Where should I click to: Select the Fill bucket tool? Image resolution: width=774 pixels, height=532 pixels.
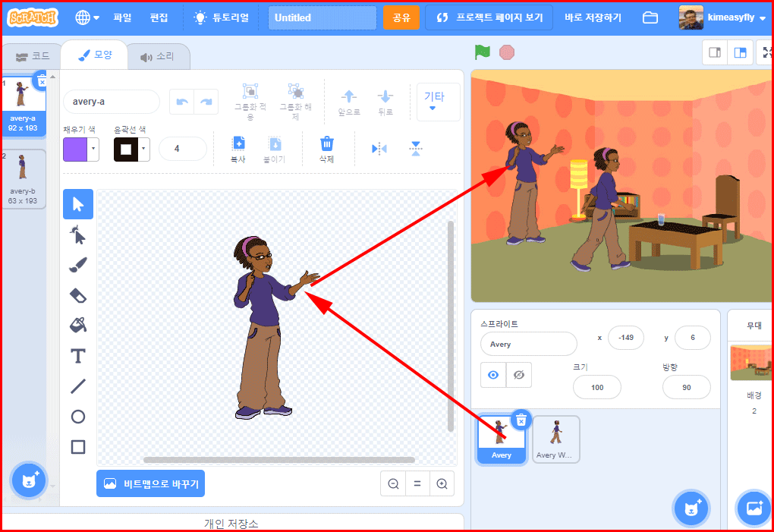(x=78, y=326)
